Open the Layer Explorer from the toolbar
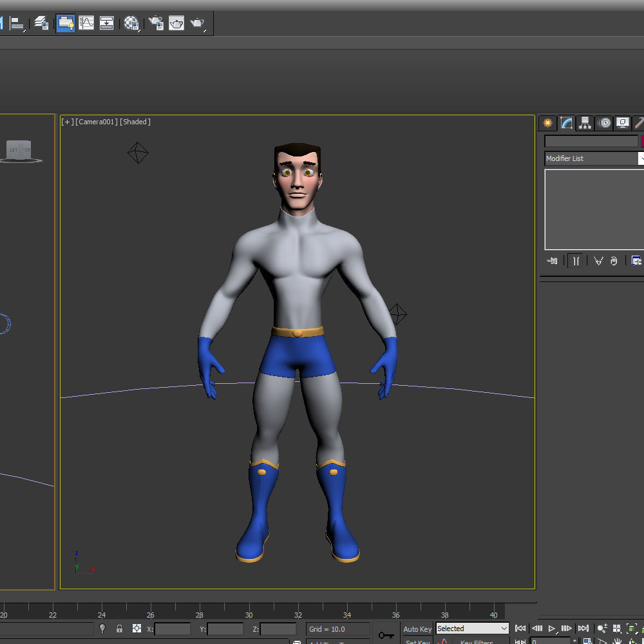Viewport: 644px width, 644px height. tap(41, 23)
